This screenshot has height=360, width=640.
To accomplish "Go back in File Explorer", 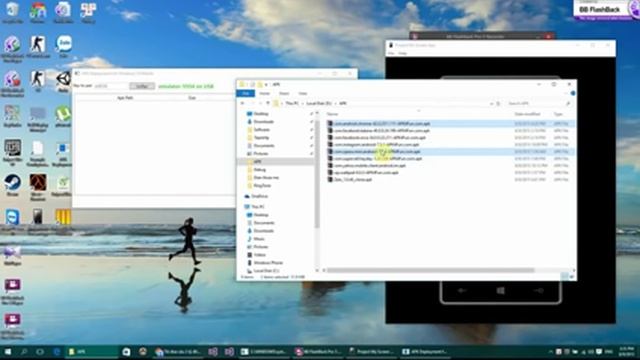I will (243, 104).
